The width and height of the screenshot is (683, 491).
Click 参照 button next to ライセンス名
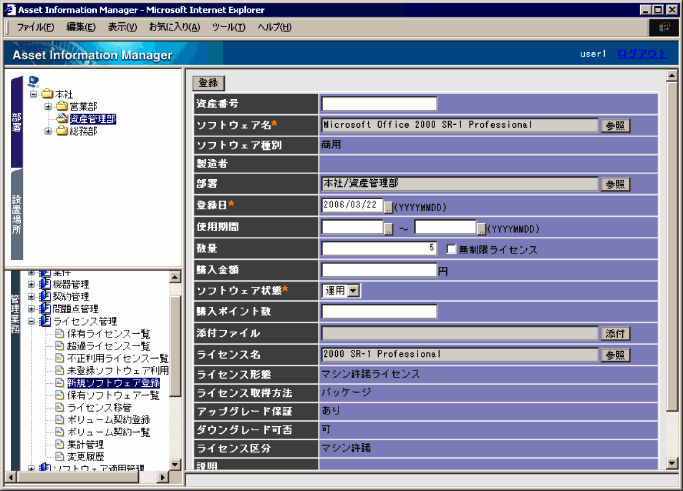pyautogui.click(x=615, y=355)
